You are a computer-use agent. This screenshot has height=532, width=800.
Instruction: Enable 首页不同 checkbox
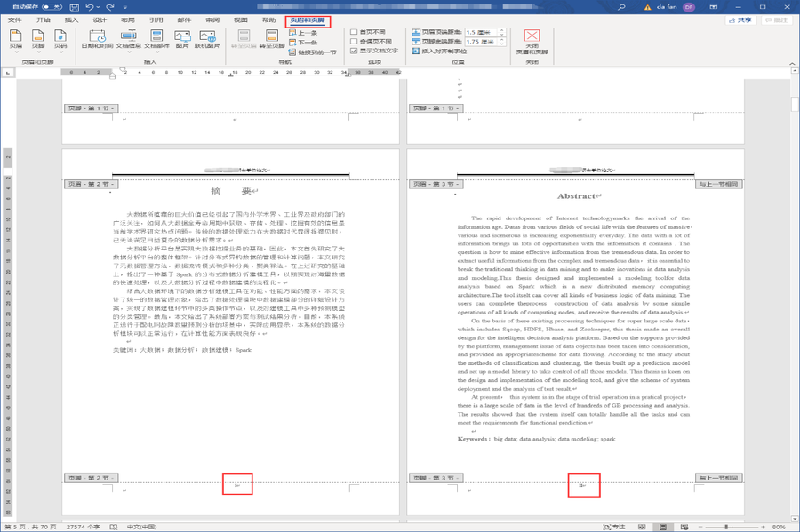click(354, 32)
